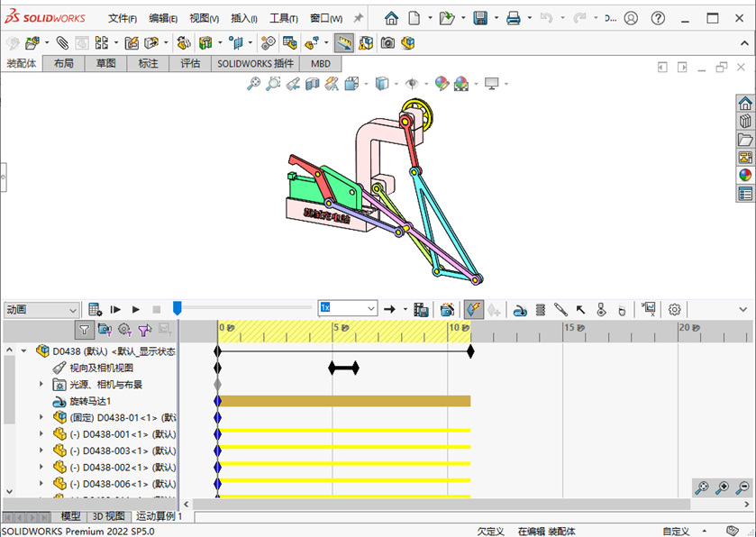756x537 pixels.
Task: Click the animation time slider handle
Action: point(178,308)
